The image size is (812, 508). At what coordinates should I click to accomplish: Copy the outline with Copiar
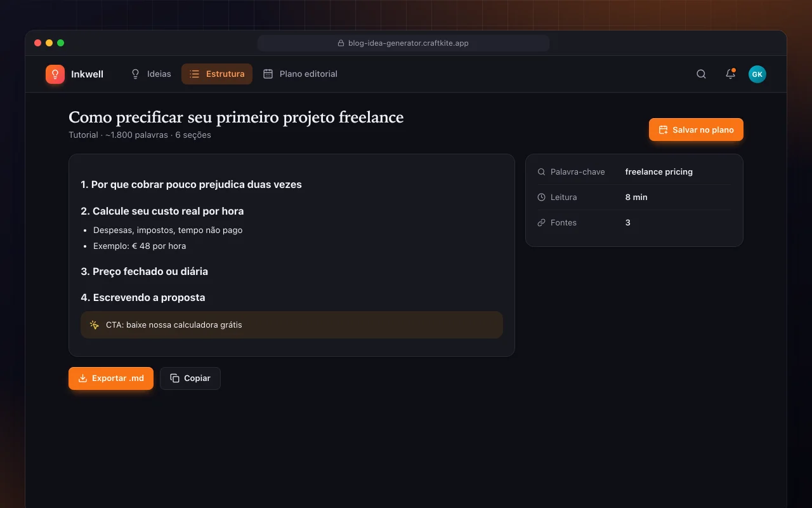click(190, 378)
